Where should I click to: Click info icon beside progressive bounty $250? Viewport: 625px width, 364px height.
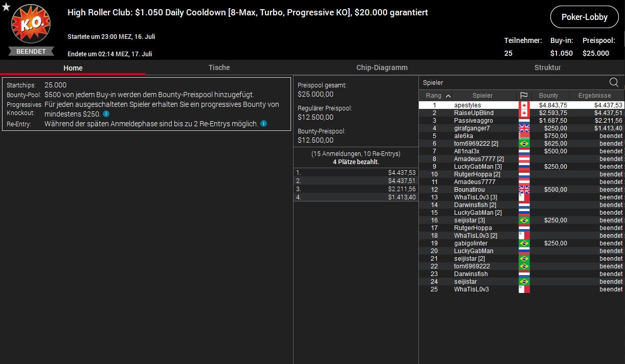[x=106, y=114]
